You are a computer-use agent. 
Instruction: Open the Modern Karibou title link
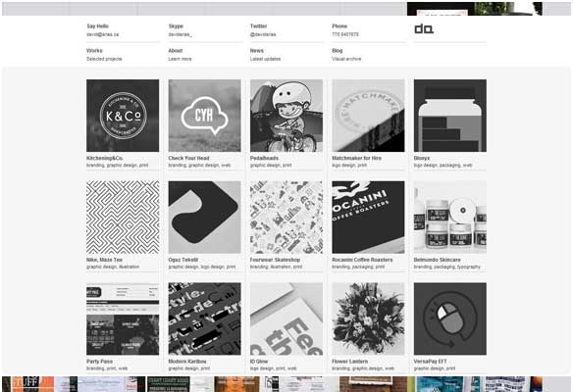pyautogui.click(x=187, y=362)
